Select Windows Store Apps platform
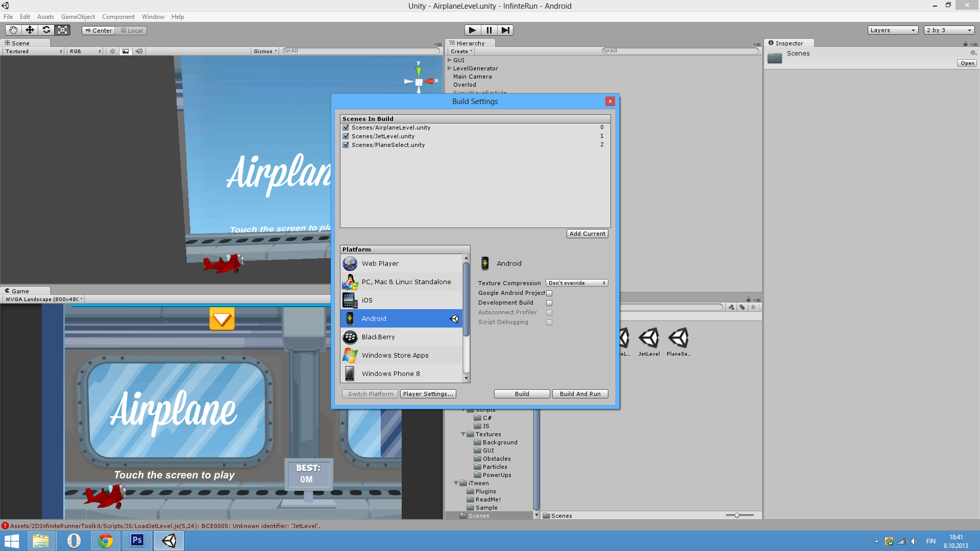This screenshot has width=980, height=551. point(402,355)
